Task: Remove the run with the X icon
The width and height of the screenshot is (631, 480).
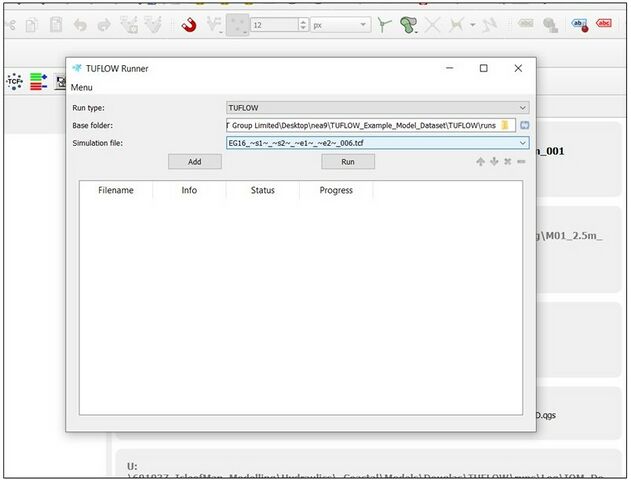Action: (507, 162)
